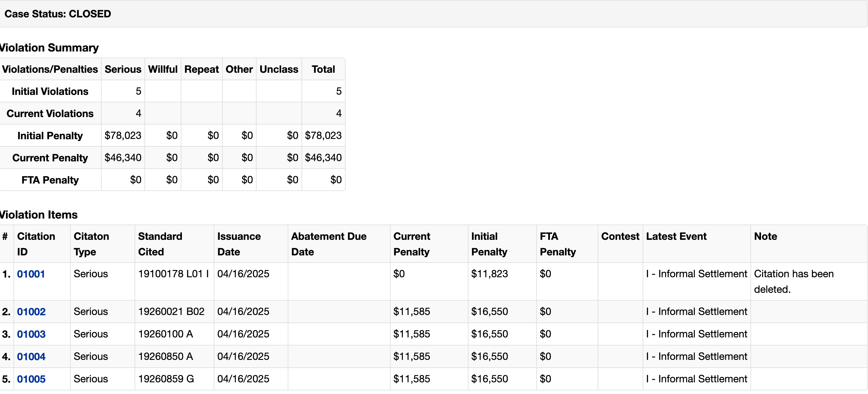Open citation 01002 link
The height and width of the screenshot is (394, 868).
pyautogui.click(x=31, y=312)
